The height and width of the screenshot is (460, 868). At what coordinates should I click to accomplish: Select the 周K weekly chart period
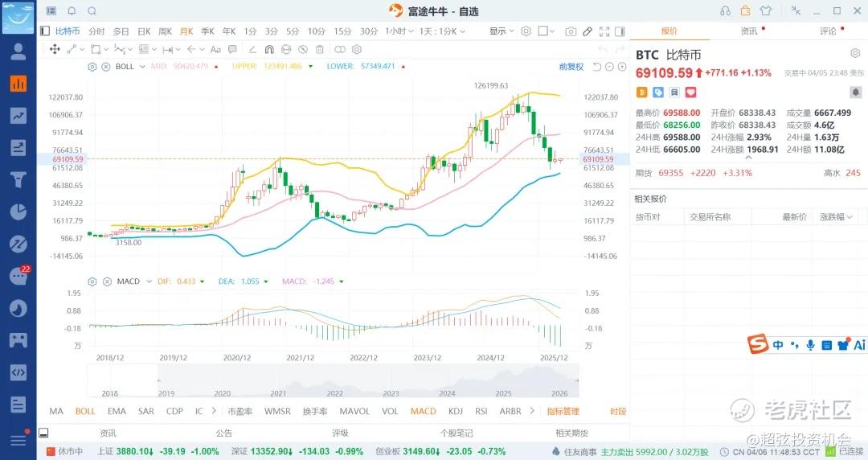tap(165, 31)
